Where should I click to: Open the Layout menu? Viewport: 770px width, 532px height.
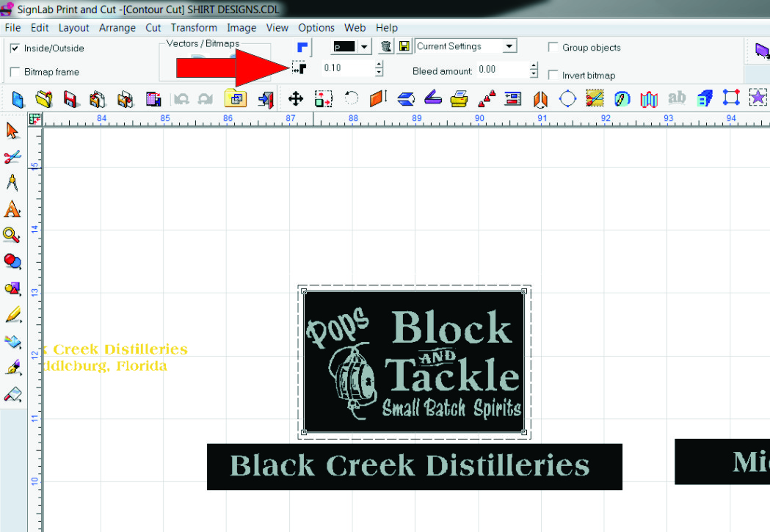(x=73, y=28)
